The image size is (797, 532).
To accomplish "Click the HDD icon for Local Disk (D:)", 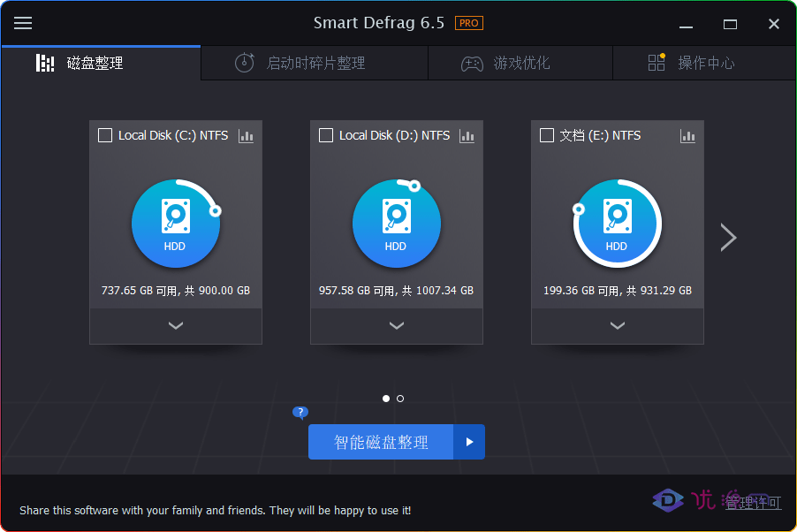I will point(397,217).
